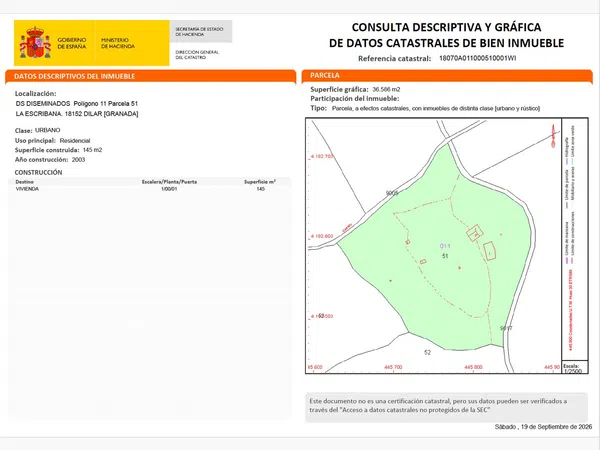The height and width of the screenshot is (450, 600).
Task: Select the MINISTERIO DE HACIENDA text
Action: 118,43
